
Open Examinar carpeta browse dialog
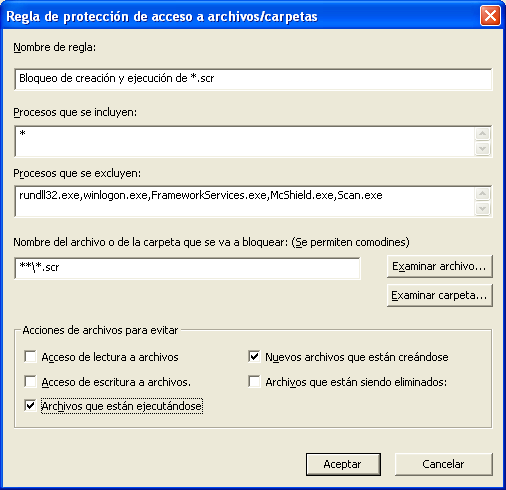coord(440,295)
